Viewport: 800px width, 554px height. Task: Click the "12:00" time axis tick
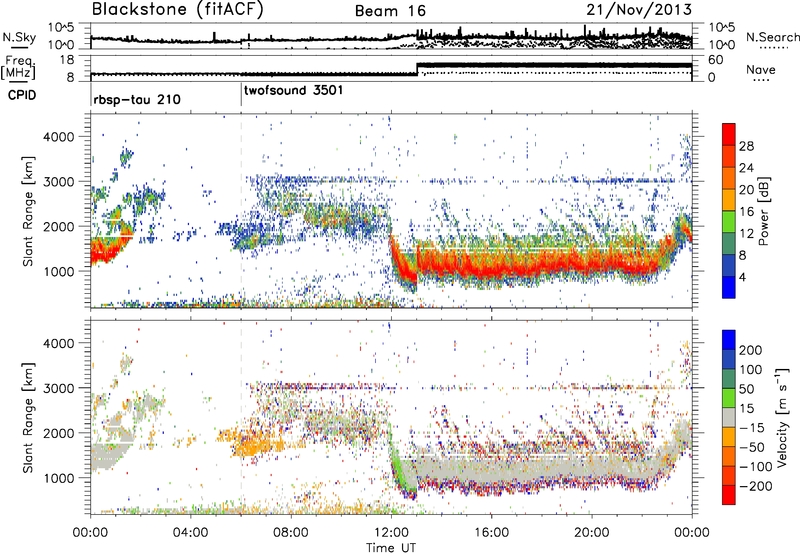391,533
